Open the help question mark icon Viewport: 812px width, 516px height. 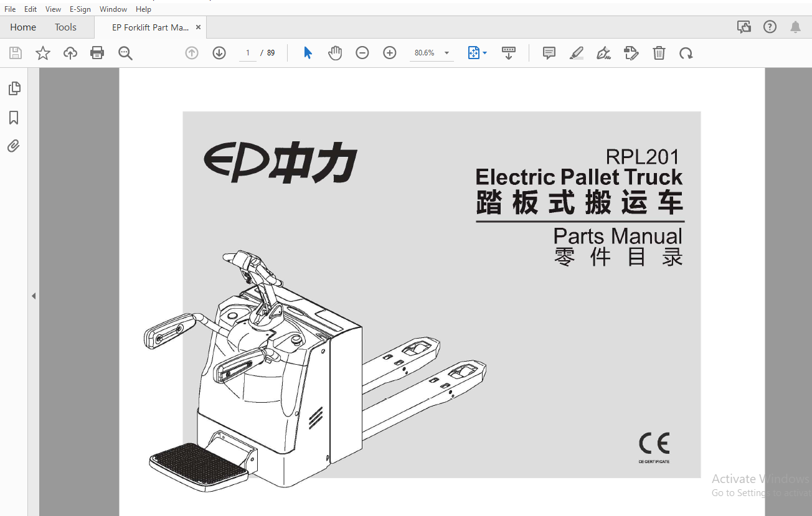coord(770,27)
